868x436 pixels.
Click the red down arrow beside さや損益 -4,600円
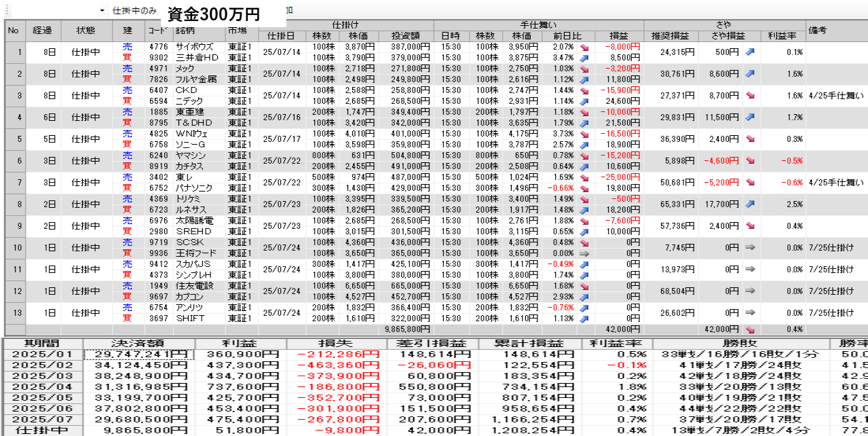point(749,161)
